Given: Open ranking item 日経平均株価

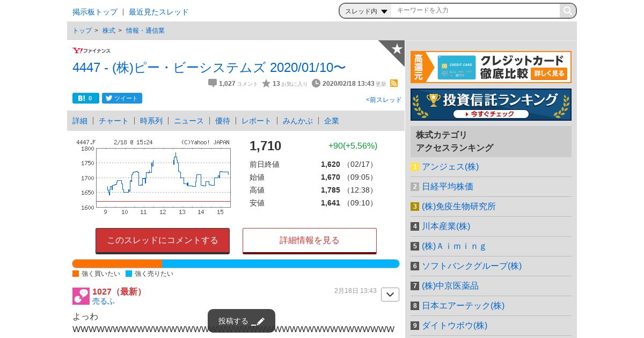Looking at the screenshot, I should point(448,187).
